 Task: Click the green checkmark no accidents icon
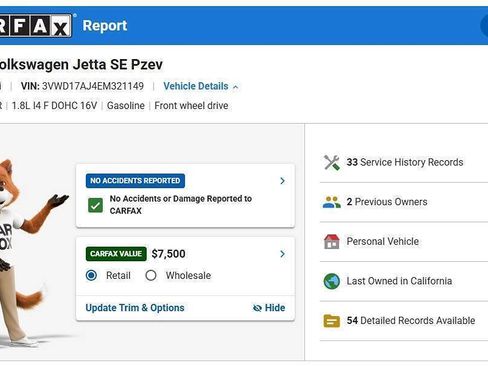95,205
